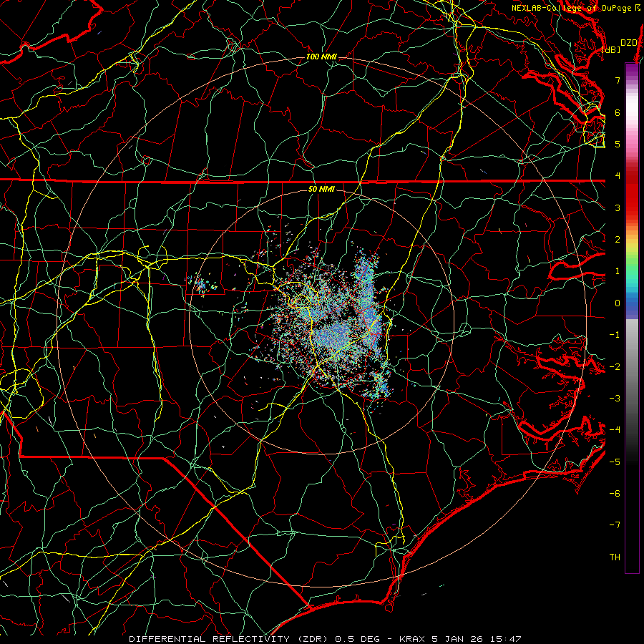Image resolution: width=644 pixels, height=644 pixels.
Task: Click the 6 value on the color scale
Action: (x=618, y=112)
